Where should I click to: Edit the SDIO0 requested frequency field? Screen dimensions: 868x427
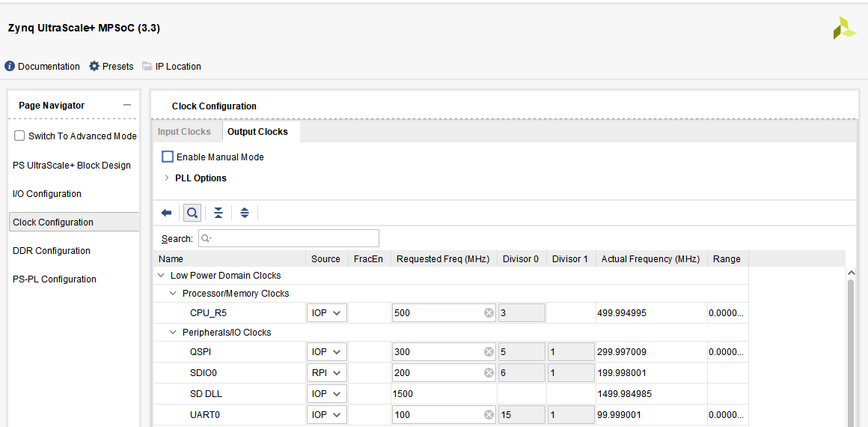click(444, 372)
